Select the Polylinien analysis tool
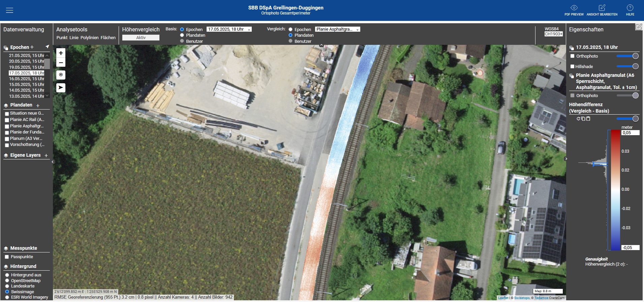This screenshot has width=644, height=302. point(89,38)
